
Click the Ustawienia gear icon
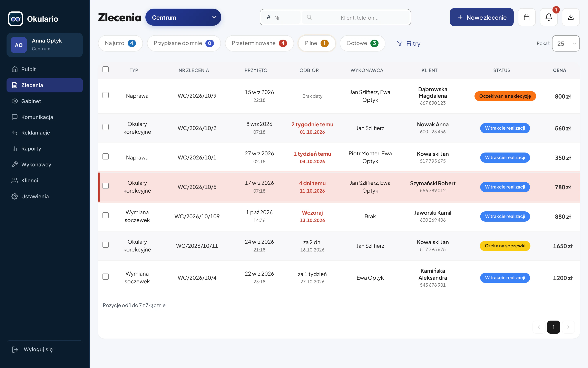pyautogui.click(x=14, y=196)
